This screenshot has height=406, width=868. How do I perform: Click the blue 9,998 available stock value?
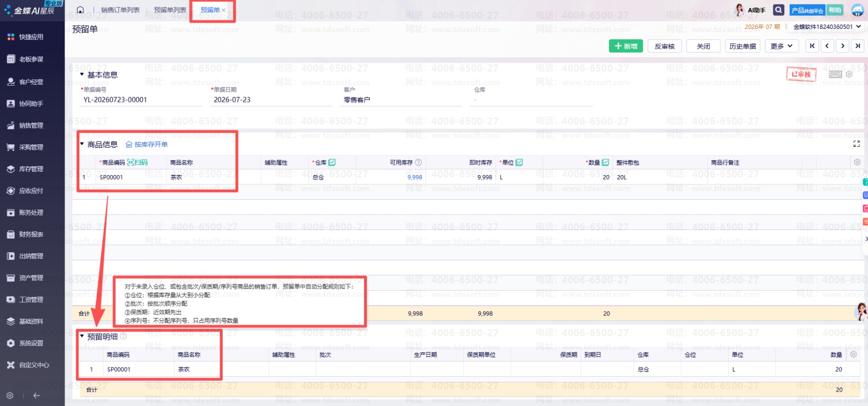pos(415,177)
